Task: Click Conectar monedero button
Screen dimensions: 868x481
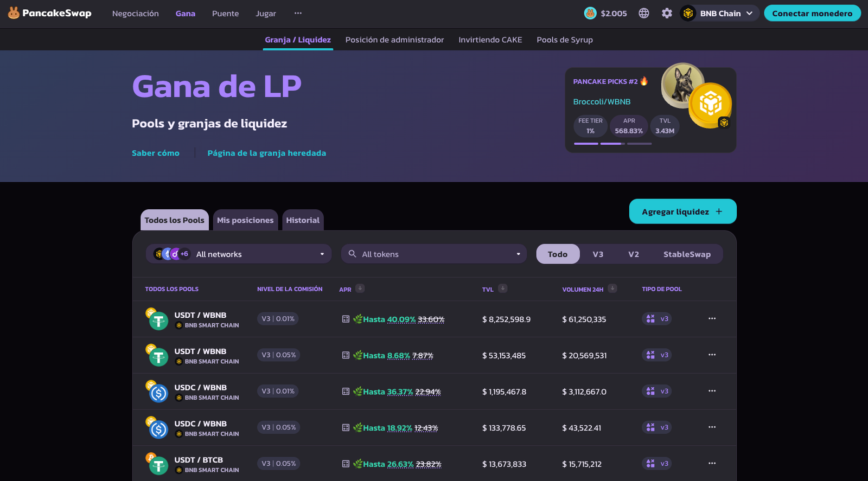Action: [812, 13]
